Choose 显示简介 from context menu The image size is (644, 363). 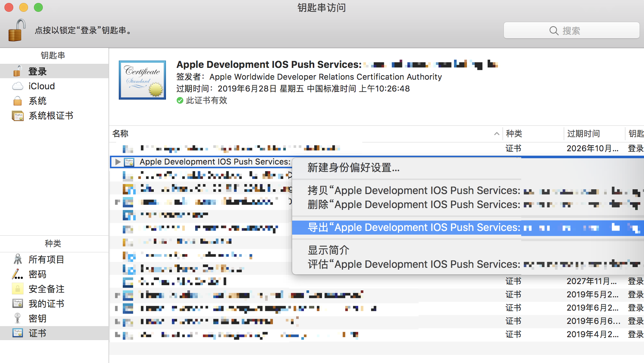click(328, 250)
